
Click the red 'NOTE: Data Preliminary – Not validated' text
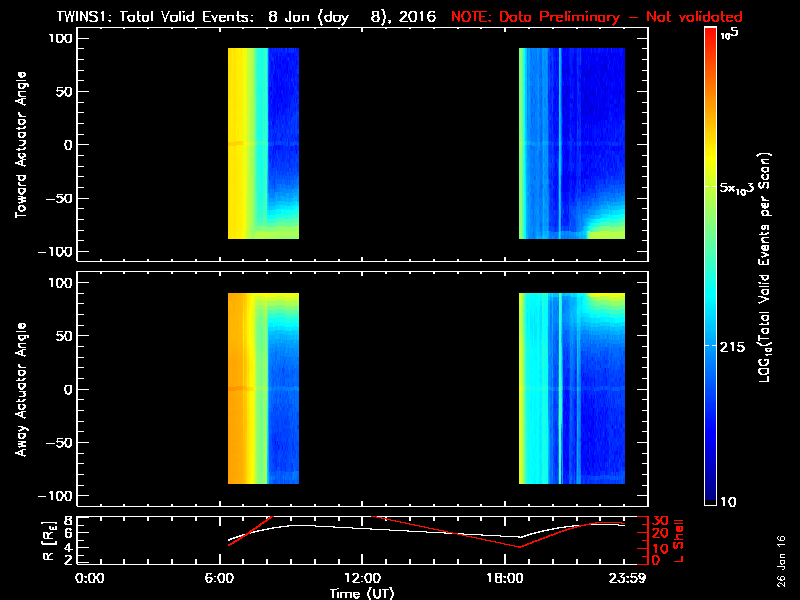tap(596, 17)
